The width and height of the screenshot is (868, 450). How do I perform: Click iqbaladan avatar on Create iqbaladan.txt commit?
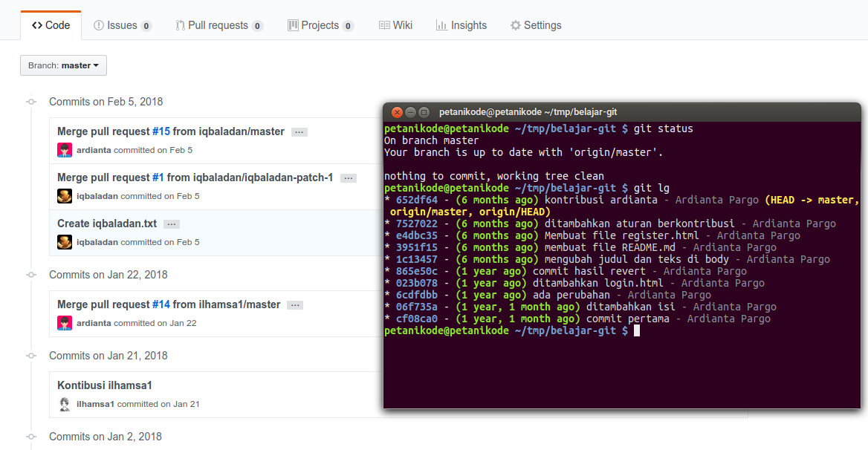[x=65, y=241]
